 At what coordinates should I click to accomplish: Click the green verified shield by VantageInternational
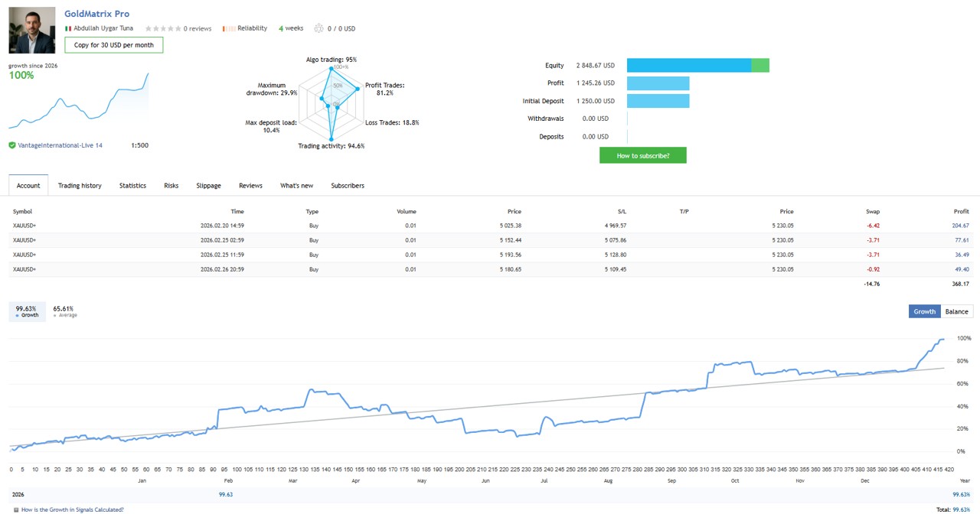(12, 145)
